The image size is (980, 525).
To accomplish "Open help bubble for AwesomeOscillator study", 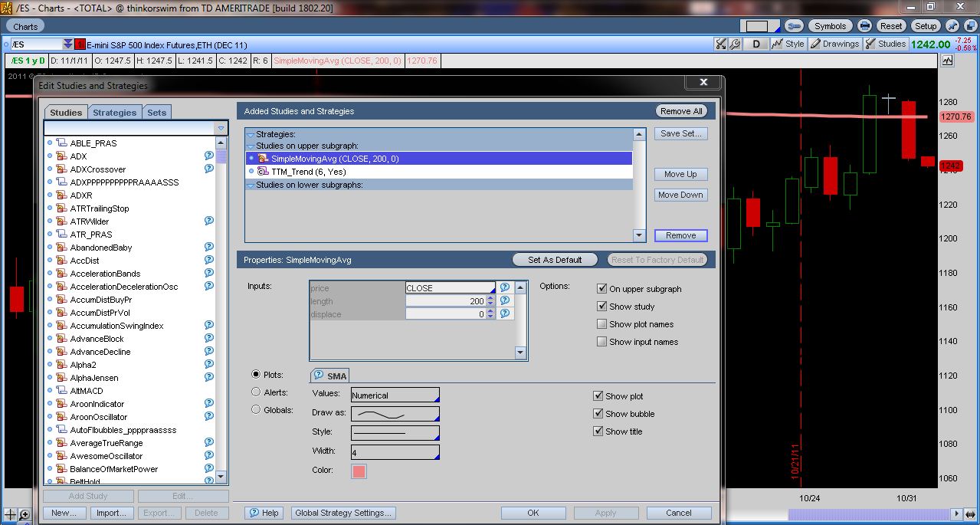I will point(208,455).
